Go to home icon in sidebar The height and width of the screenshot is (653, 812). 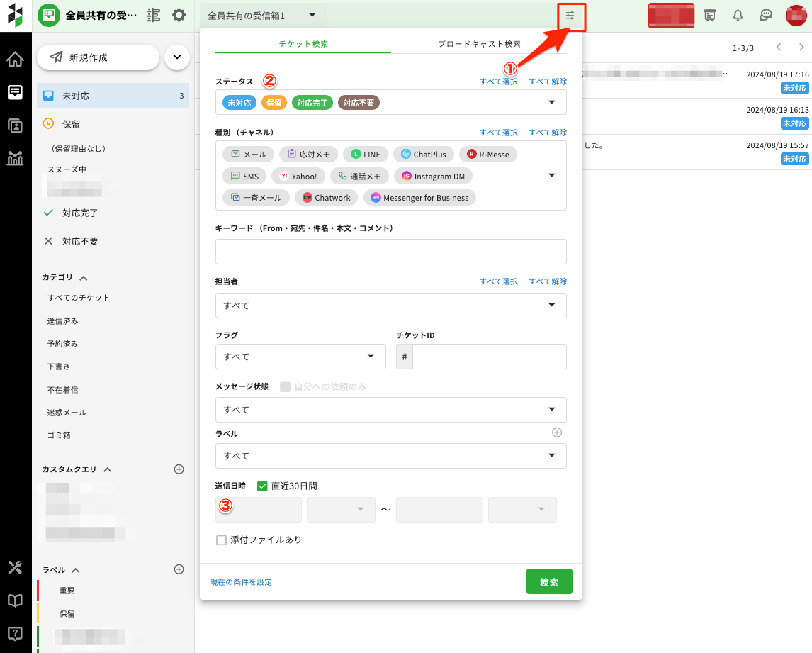click(x=15, y=59)
